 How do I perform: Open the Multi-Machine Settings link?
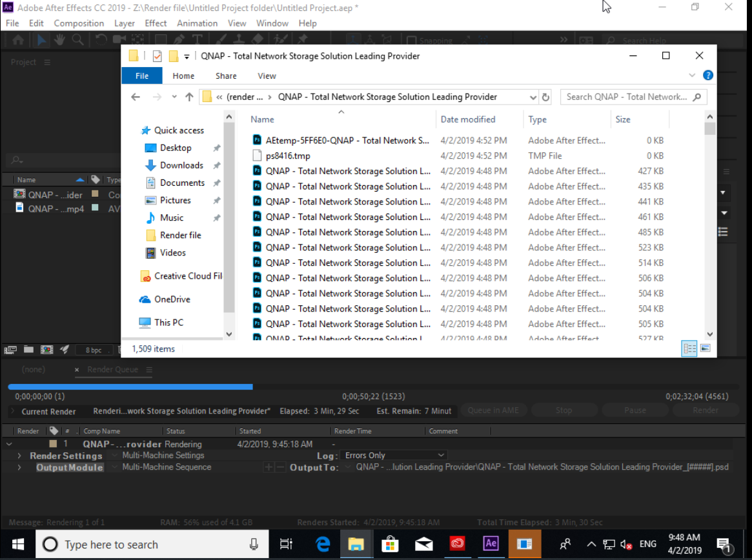point(163,455)
